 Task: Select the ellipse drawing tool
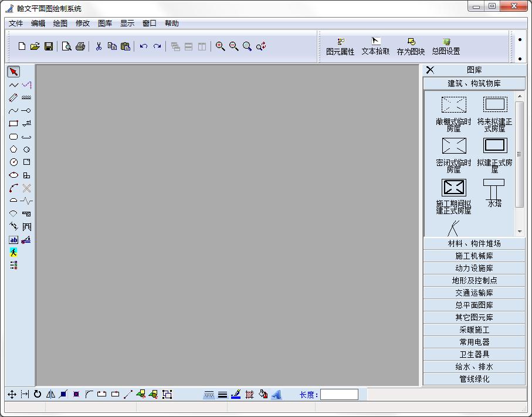[13, 175]
